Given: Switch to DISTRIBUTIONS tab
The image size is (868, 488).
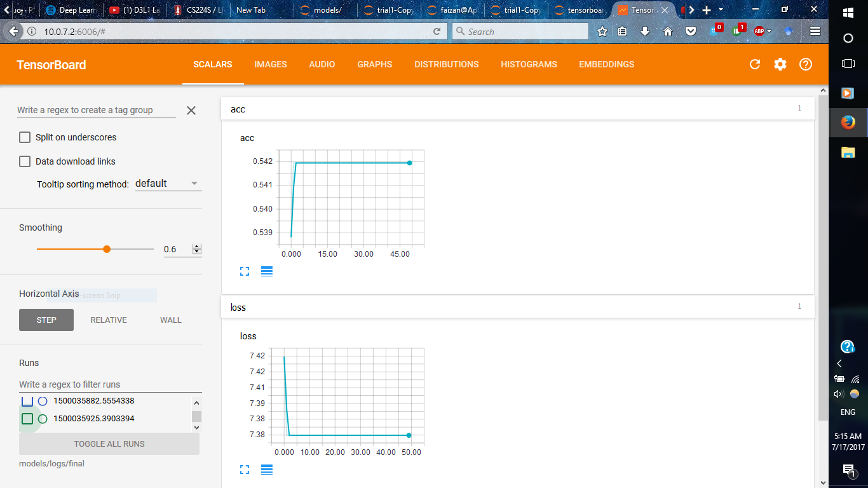Looking at the screenshot, I should tap(447, 64).
